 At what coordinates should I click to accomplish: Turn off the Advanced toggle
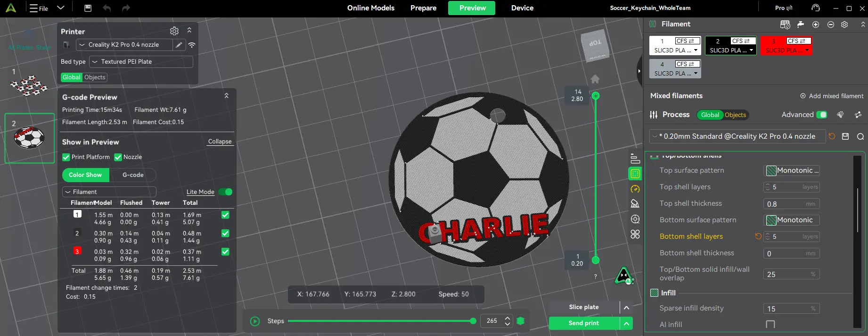[x=821, y=115]
